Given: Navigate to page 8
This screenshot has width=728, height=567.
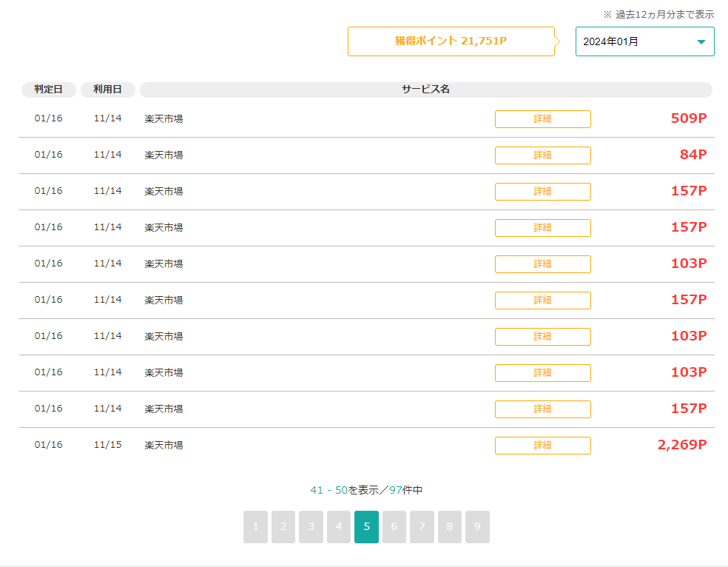Looking at the screenshot, I should [x=450, y=527].
